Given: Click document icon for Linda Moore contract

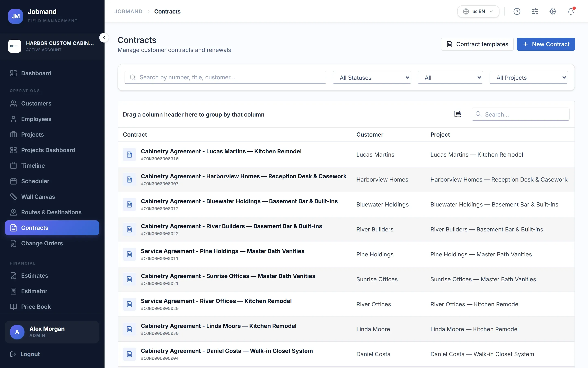Looking at the screenshot, I should [129, 329].
